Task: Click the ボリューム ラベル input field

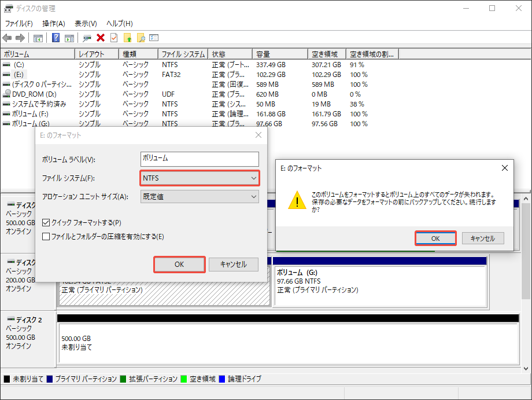Action: point(199,159)
